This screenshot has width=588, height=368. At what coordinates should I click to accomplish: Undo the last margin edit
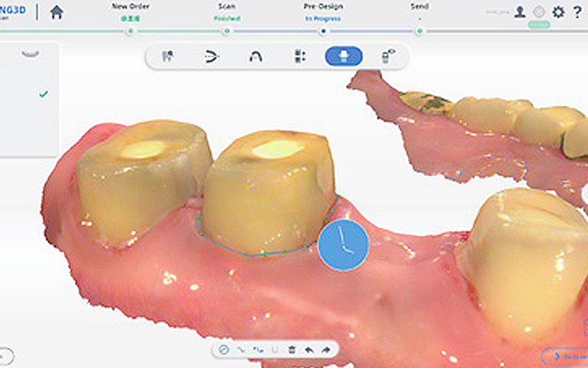point(309,349)
